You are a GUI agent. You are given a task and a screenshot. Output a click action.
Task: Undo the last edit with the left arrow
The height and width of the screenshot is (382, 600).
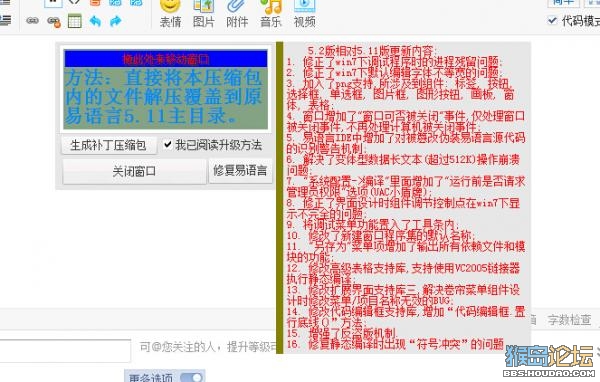[95, 21]
